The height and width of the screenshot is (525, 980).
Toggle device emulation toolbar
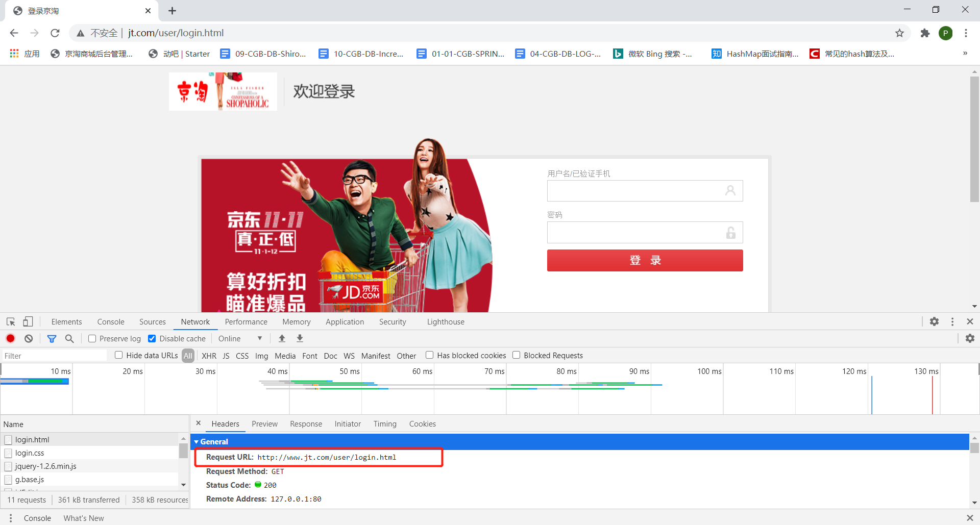click(28, 321)
